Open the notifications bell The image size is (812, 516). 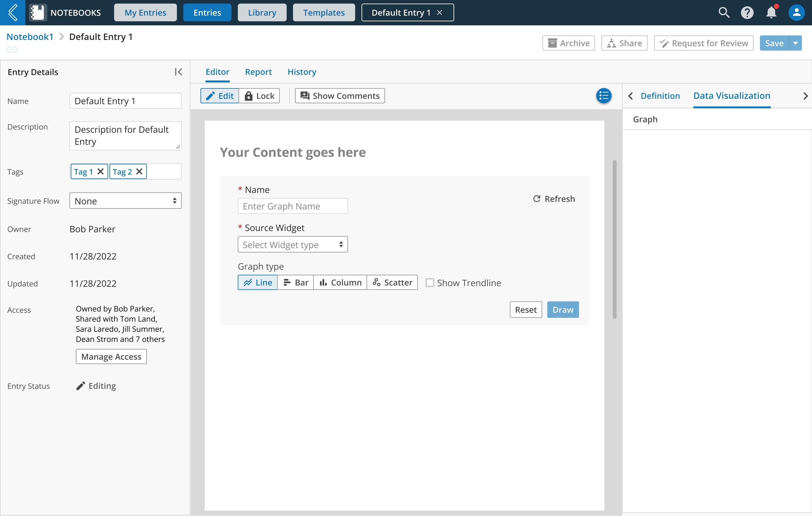pyautogui.click(x=771, y=12)
